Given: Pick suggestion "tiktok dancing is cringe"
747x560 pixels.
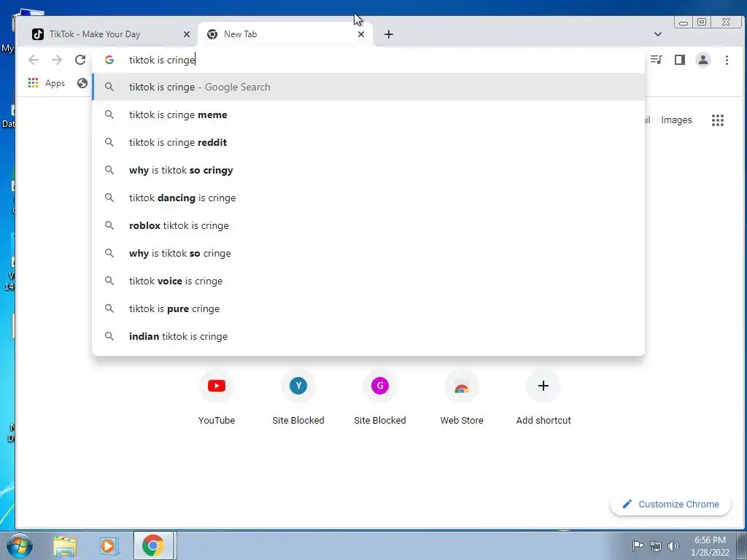Looking at the screenshot, I should [x=368, y=198].
